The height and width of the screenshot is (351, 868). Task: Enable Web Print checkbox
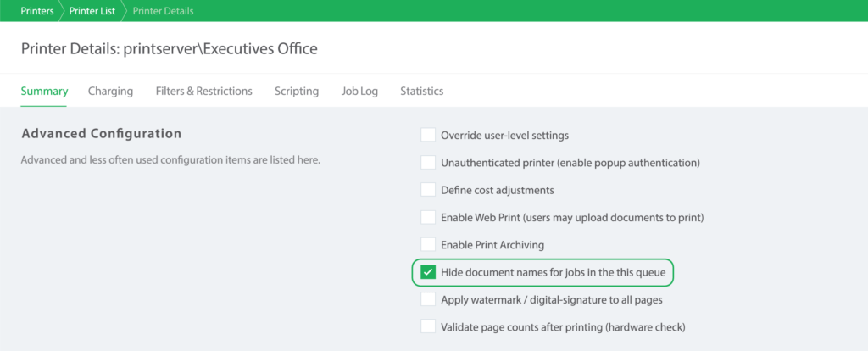[x=428, y=217]
